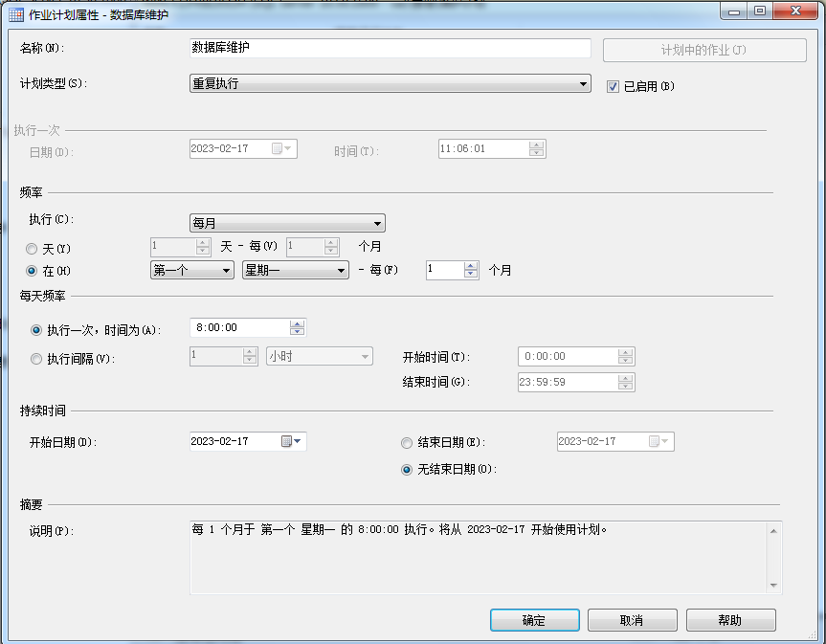Select the 执行一次，时间为 radio button
The image size is (826, 644).
tap(36, 330)
